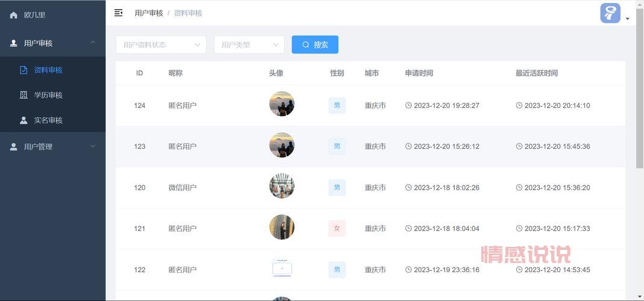The image size is (644, 301).
Task: Click the 资料审核 breadcrumb text
Action: click(x=188, y=13)
